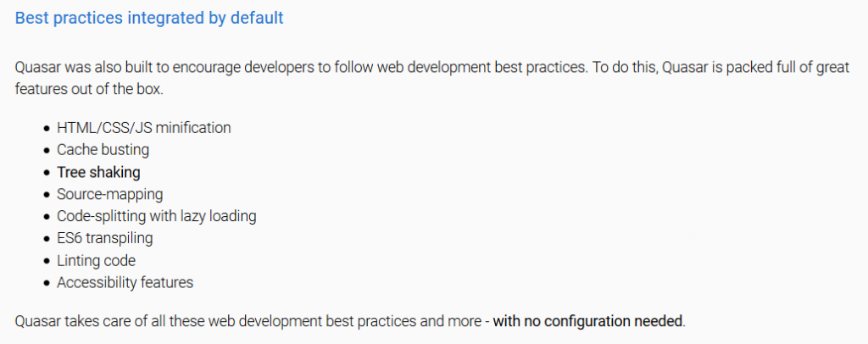Select the 'HTML/CSS/JS minification' list item
The image size is (868, 344).
(144, 128)
